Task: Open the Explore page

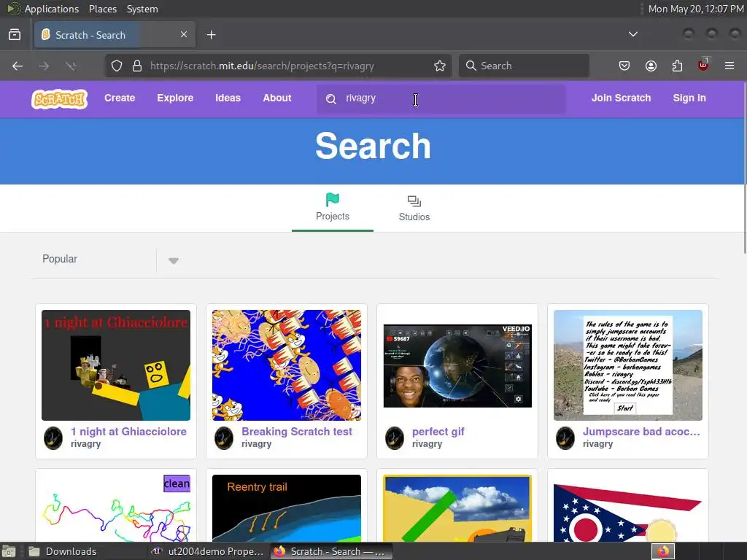Action: click(175, 98)
